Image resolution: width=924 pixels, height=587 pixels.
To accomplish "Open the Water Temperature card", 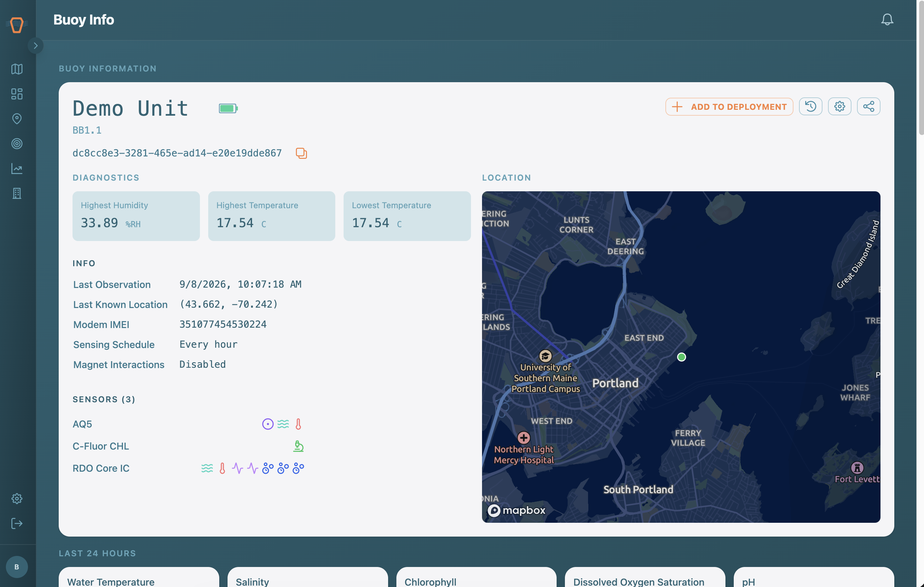I will click(139, 577).
